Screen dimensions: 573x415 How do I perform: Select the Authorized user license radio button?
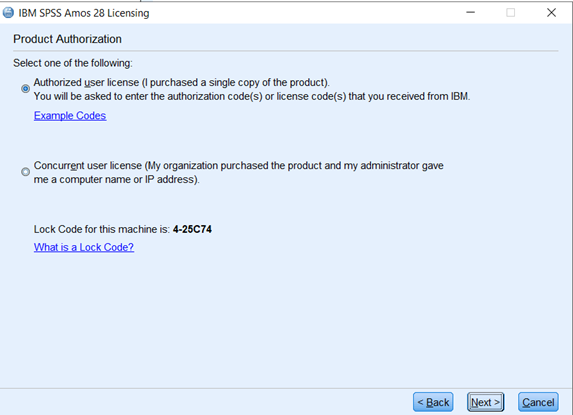tap(25, 88)
